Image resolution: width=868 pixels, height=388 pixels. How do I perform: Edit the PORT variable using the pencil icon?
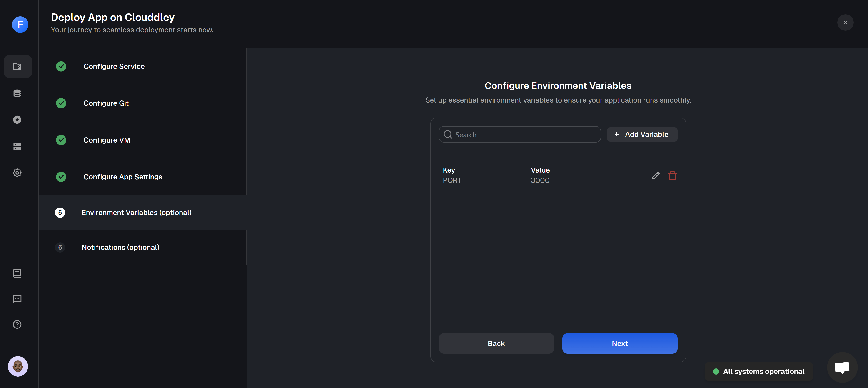tap(656, 175)
